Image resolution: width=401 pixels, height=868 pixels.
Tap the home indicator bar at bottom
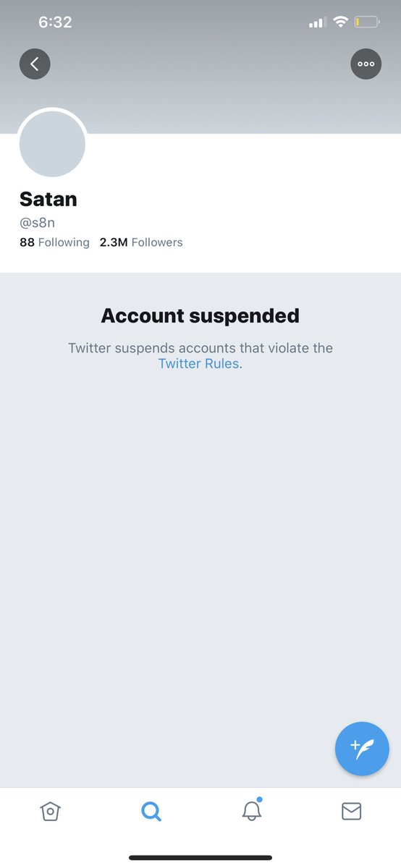coord(200,858)
